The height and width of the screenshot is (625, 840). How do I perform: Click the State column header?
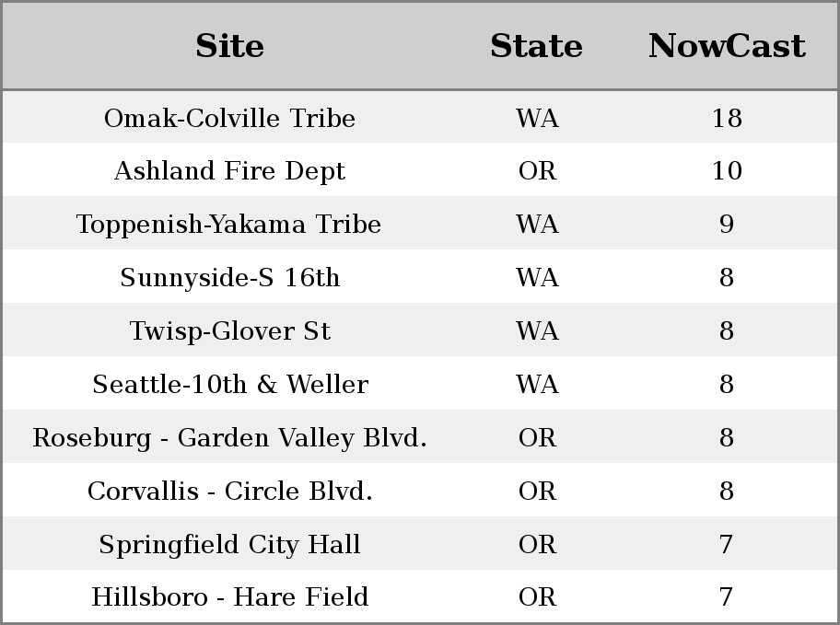point(536,46)
